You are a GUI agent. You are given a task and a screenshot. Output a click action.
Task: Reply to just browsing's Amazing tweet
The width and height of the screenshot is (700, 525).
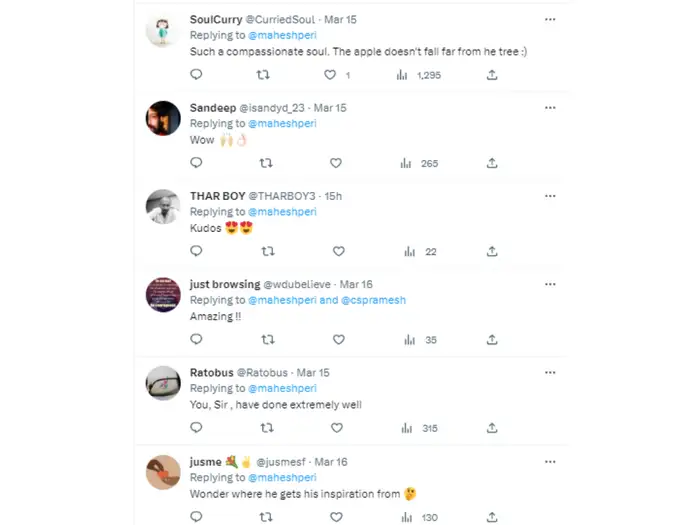196,340
